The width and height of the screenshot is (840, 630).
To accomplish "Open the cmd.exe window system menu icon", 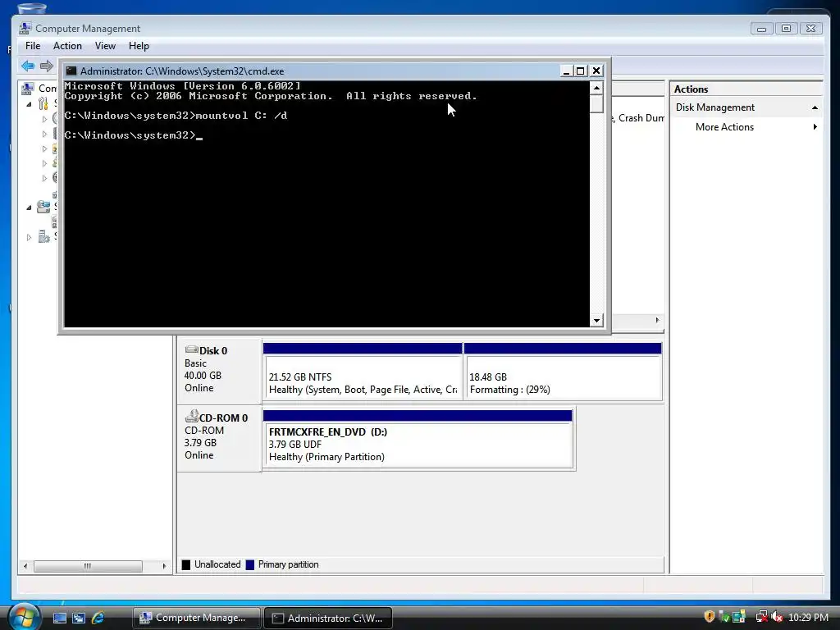I will 71,71.
